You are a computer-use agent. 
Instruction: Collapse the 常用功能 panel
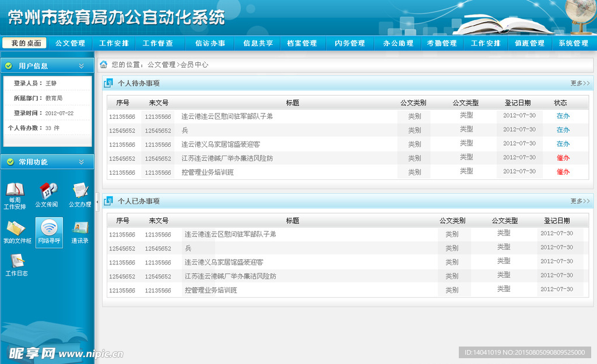point(82,162)
